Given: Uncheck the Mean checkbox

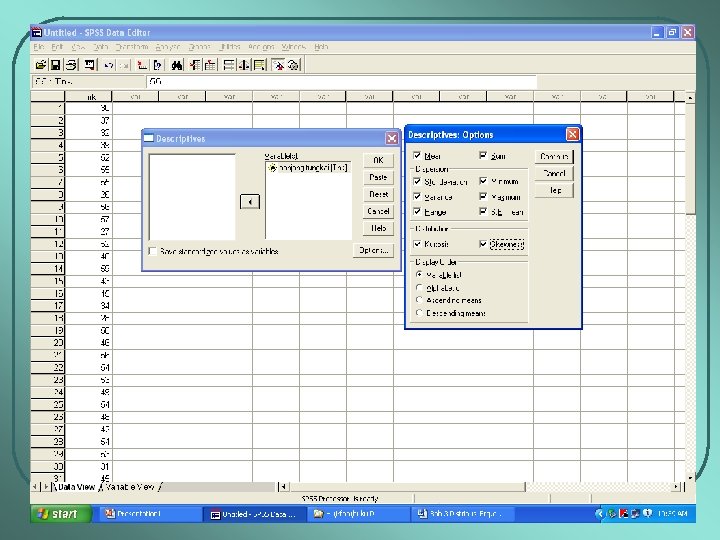Looking at the screenshot, I should pos(417,156).
